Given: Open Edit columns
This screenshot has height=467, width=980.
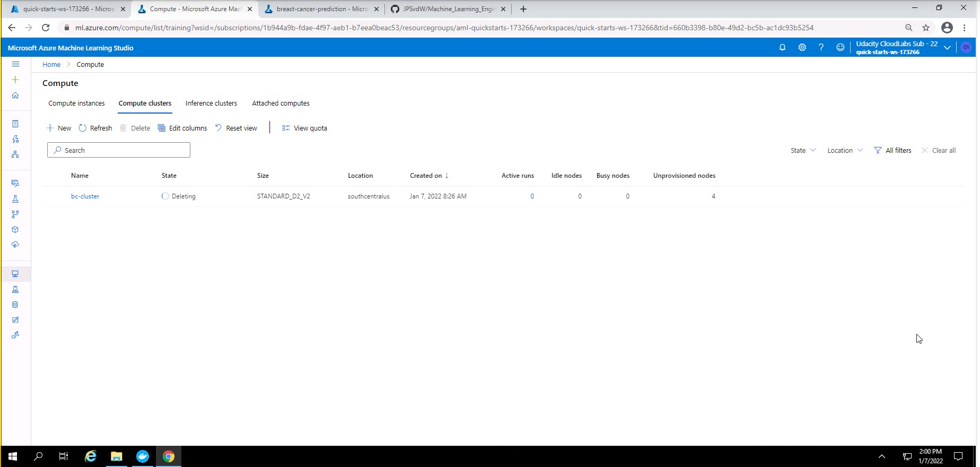Looking at the screenshot, I should click(x=182, y=128).
